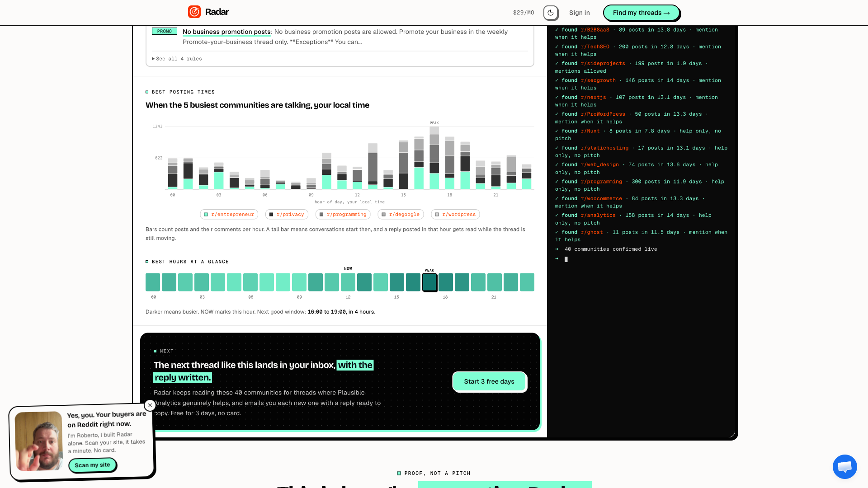Toggle r/programming chart legend
Screen dimensions: 868x488
point(343,214)
